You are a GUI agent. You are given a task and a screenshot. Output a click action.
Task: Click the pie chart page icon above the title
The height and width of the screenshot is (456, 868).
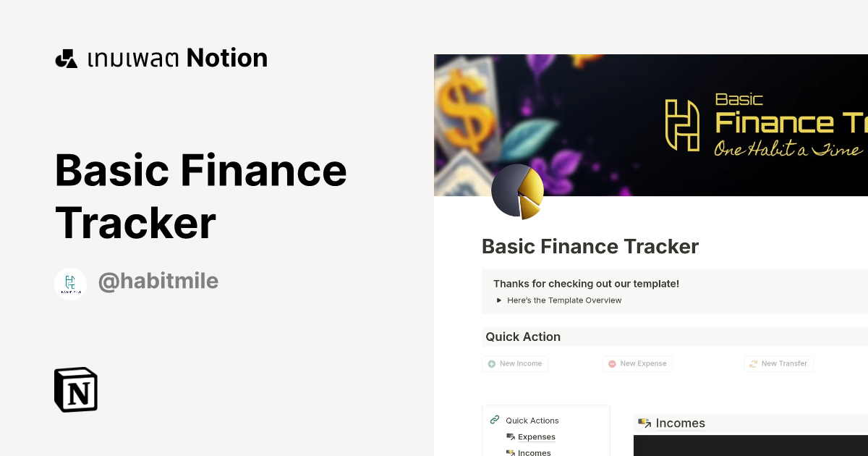516,191
